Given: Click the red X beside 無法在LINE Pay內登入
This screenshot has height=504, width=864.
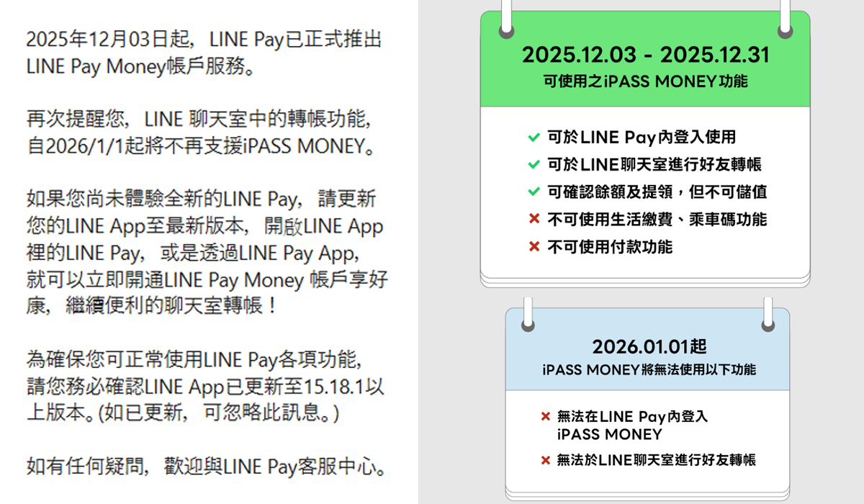Looking at the screenshot, I should click(546, 416).
